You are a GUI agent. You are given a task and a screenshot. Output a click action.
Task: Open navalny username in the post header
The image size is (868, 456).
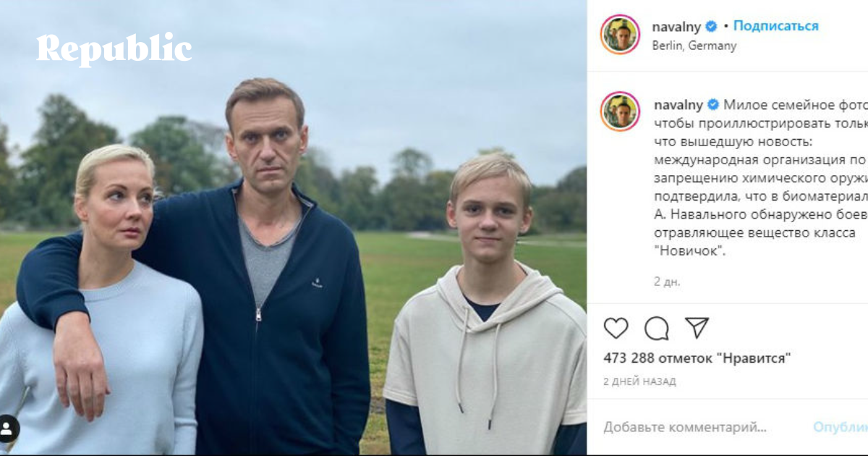[676, 26]
